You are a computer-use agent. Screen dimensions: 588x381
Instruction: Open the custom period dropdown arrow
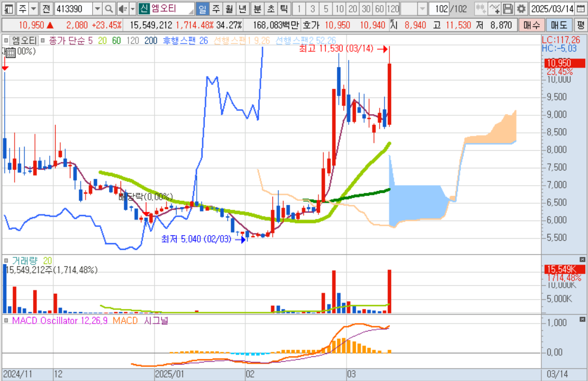pos(422,8)
